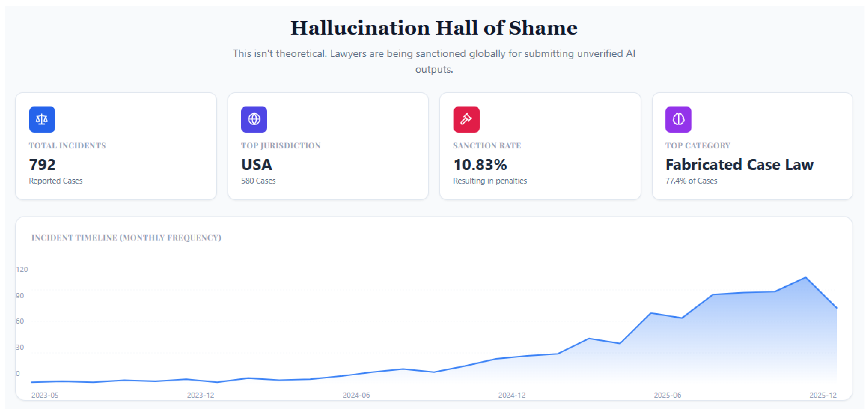Click the blue scales icon for Total Incidents
868x413 pixels.
[x=42, y=119]
